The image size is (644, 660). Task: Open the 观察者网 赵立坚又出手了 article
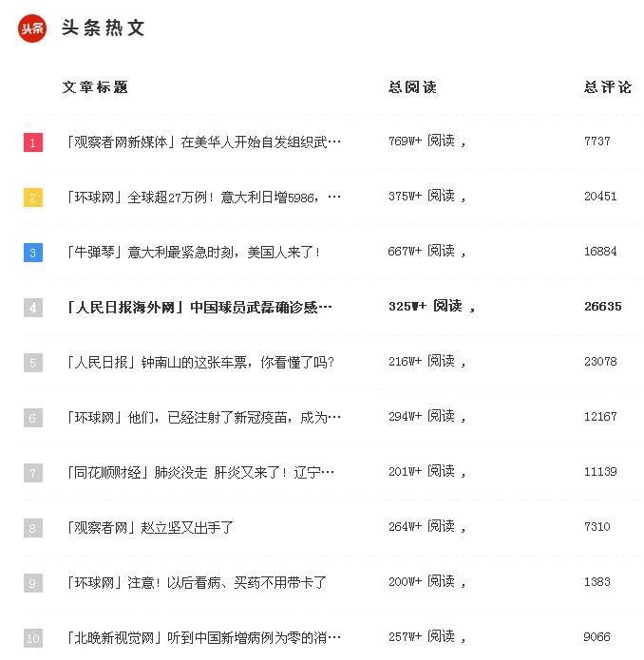click(149, 527)
